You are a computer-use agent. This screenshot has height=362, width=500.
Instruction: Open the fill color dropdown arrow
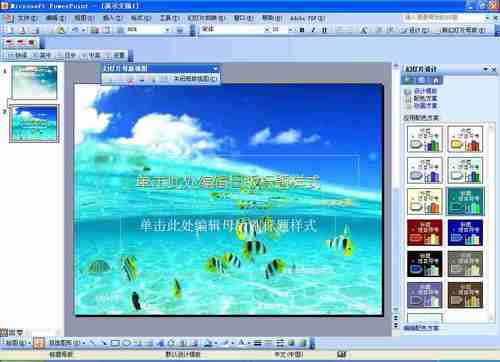click(x=216, y=343)
